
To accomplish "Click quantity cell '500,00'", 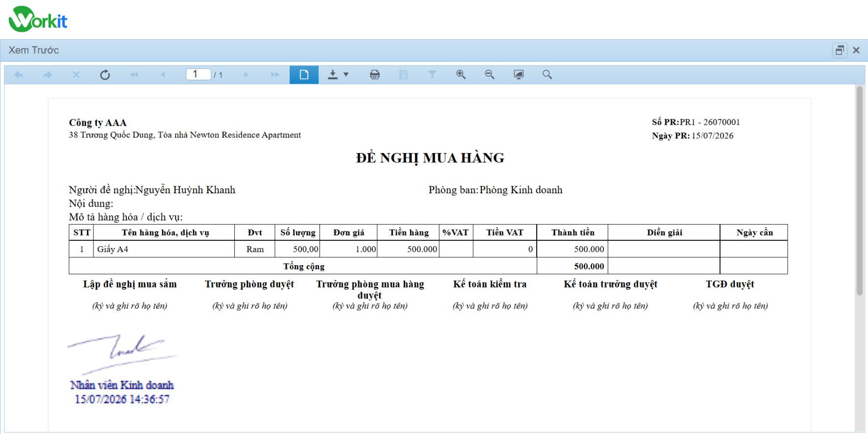I will [x=297, y=249].
